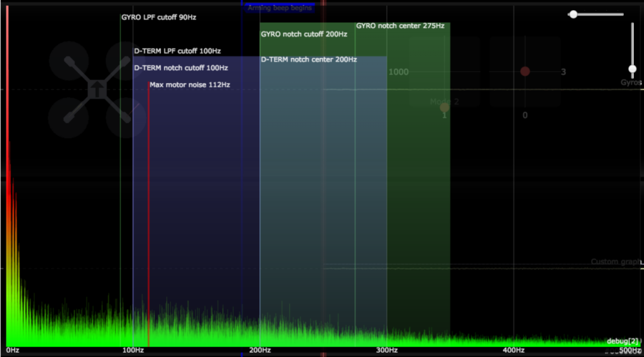Click the horizontal zoom slider handle
This screenshot has height=357, width=644.
tap(573, 14)
